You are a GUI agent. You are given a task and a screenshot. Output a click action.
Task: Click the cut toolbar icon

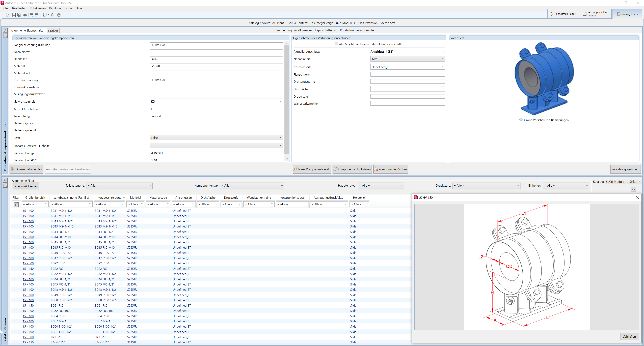coord(43,15)
